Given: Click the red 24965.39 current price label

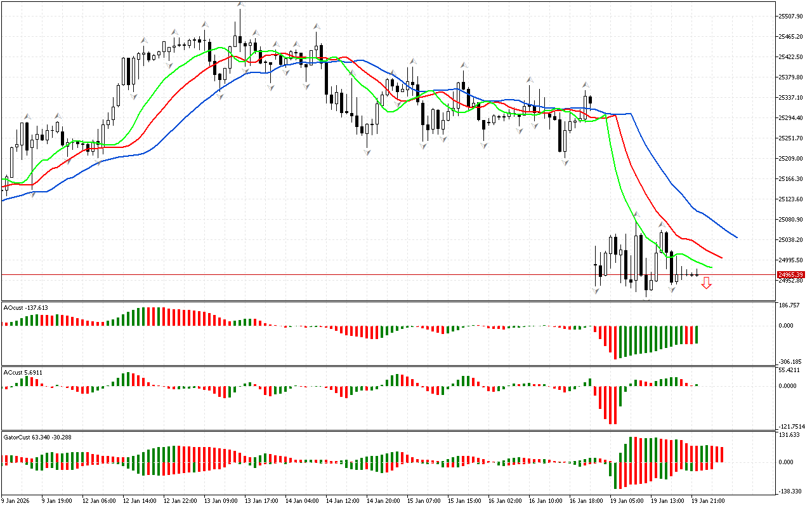Looking at the screenshot, I should (x=790, y=275).
